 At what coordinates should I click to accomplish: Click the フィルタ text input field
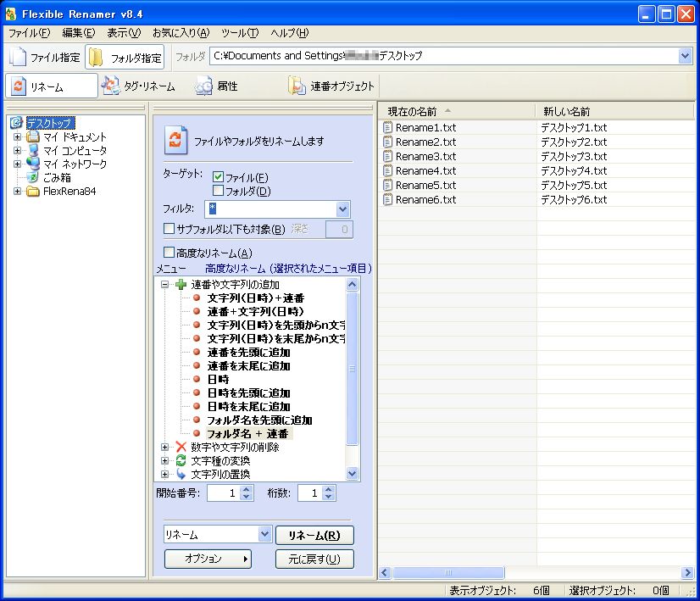(x=272, y=209)
